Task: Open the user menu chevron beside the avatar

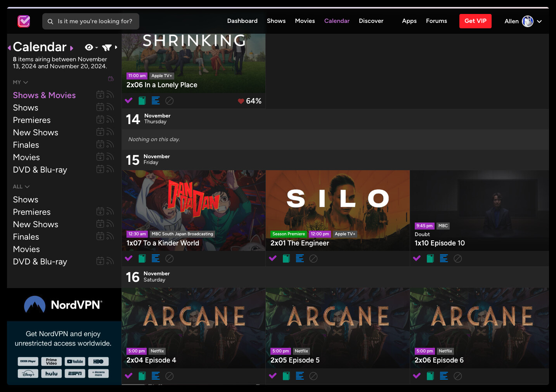Action: [539, 22]
